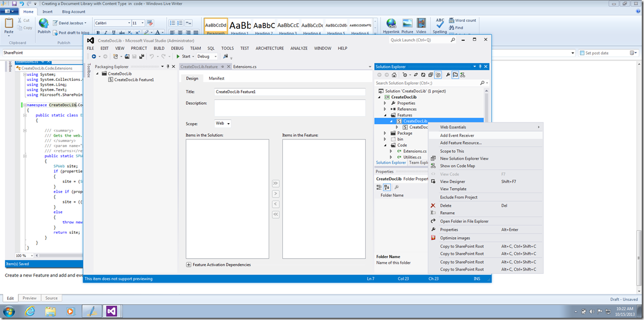Click the Open File icon in Visual Studio toolbar
This screenshot has height=320, width=644.
[127, 56]
